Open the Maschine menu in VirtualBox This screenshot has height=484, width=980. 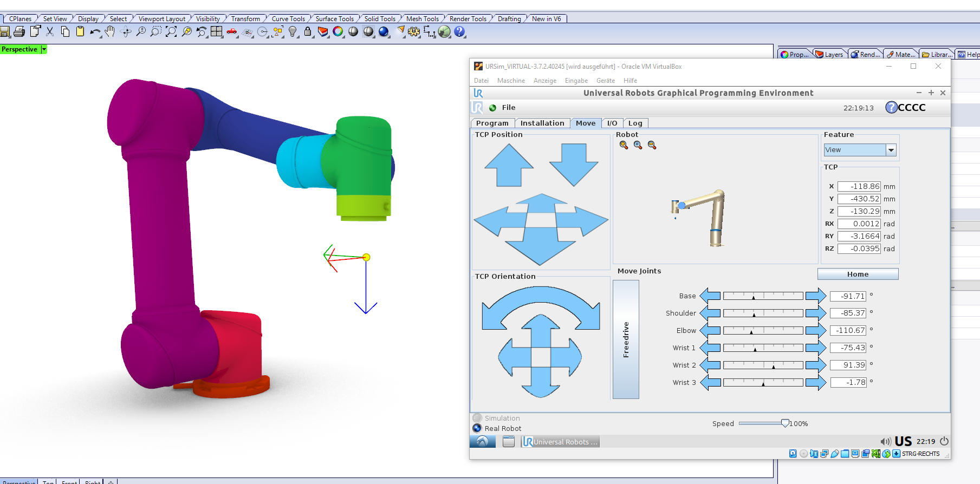(x=511, y=81)
